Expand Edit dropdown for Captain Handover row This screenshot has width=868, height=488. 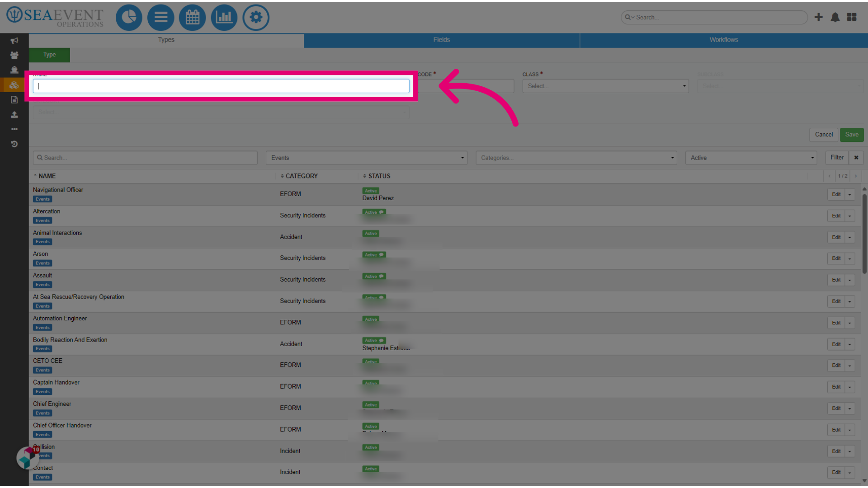(850, 387)
